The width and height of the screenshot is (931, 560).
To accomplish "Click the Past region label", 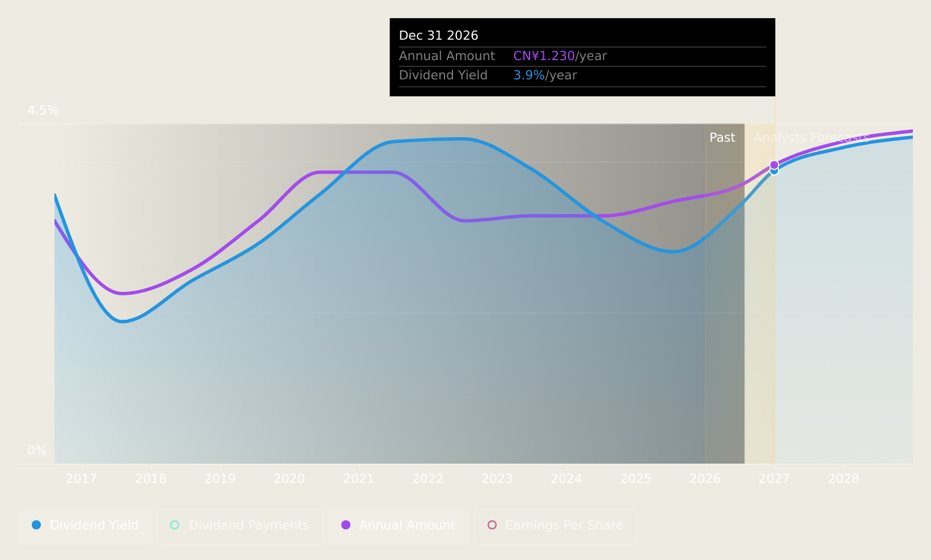I will (x=722, y=138).
